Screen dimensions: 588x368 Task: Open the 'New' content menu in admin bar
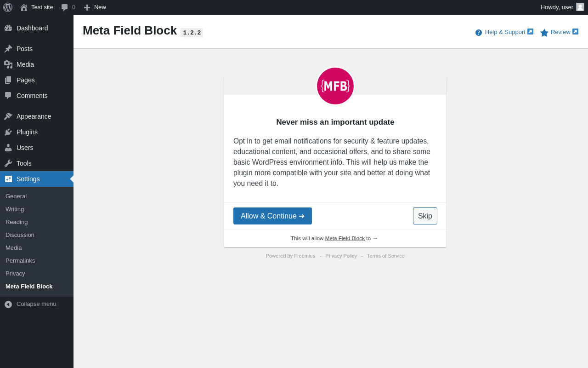click(x=95, y=7)
